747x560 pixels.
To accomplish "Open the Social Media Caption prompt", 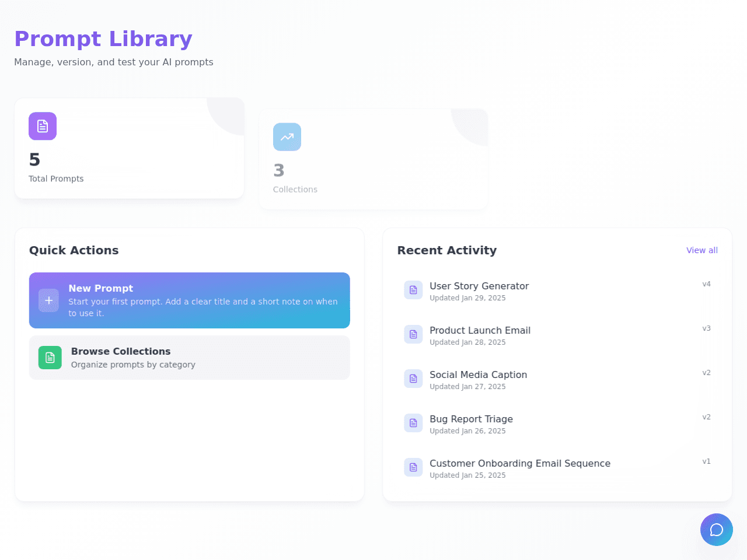I will click(x=557, y=380).
